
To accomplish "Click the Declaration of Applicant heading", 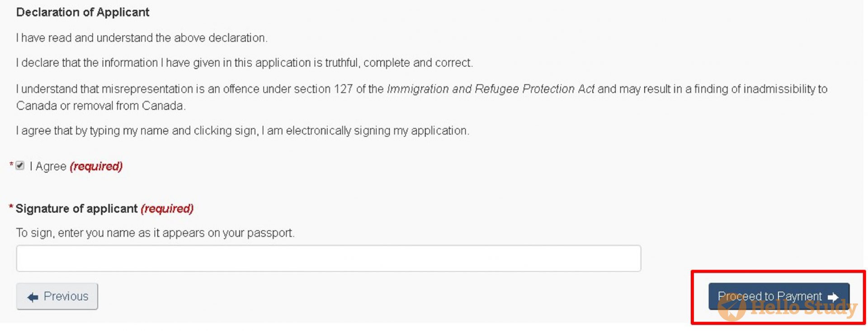I will tap(83, 12).
